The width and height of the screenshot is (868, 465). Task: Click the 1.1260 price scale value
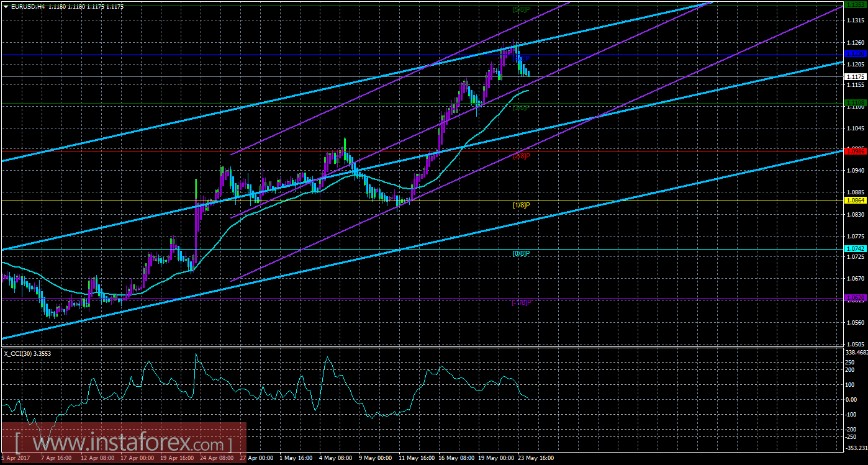(855, 43)
